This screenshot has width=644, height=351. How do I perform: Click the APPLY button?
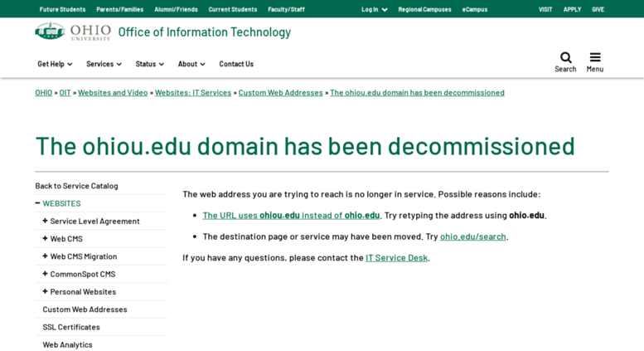pyautogui.click(x=572, y=9)
